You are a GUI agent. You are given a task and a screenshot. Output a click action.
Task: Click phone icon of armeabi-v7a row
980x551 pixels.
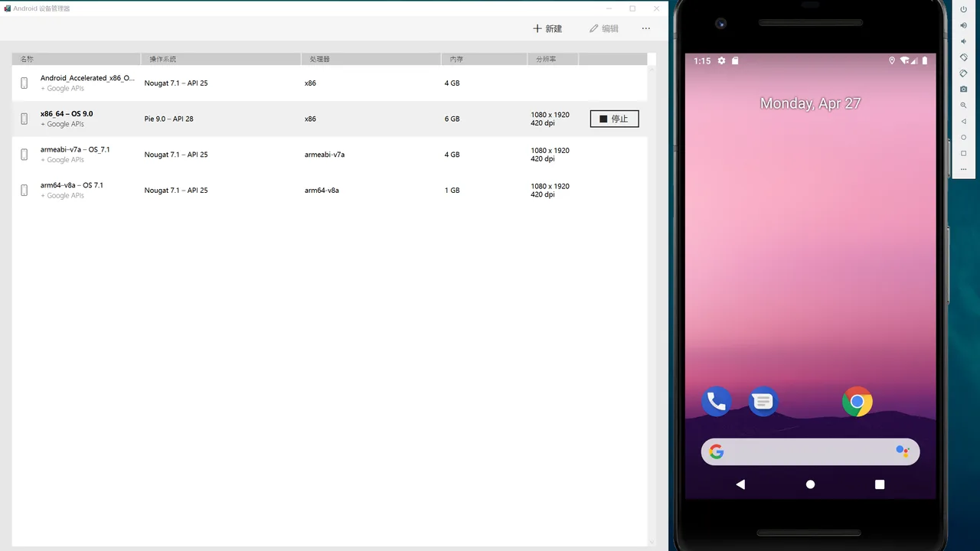24,155
